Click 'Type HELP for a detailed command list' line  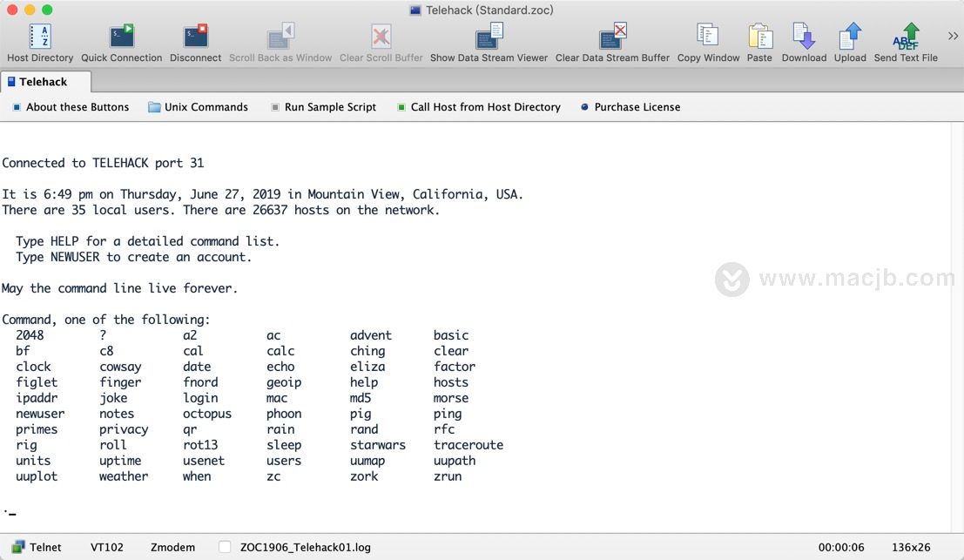pos(147,241)
